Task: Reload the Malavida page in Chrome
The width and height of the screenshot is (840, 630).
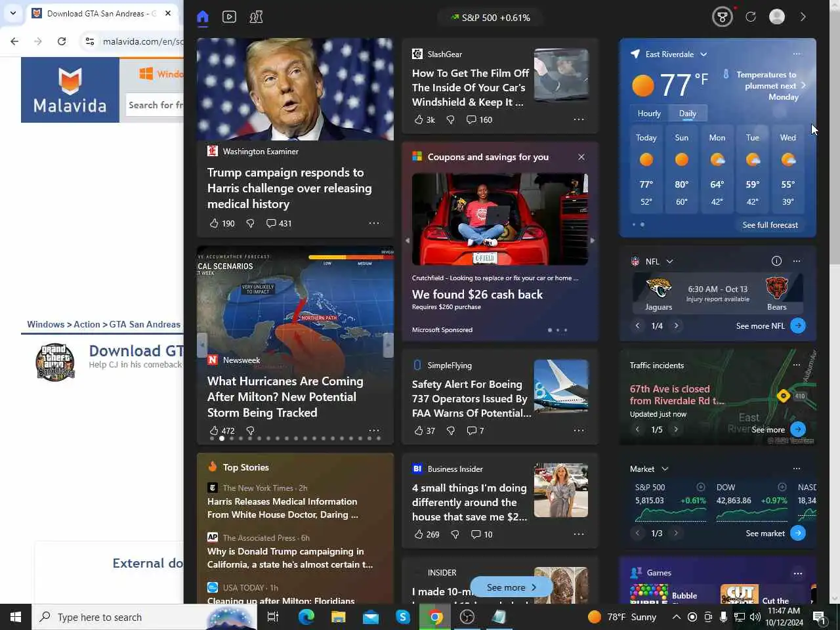Action: coord(62,41)
